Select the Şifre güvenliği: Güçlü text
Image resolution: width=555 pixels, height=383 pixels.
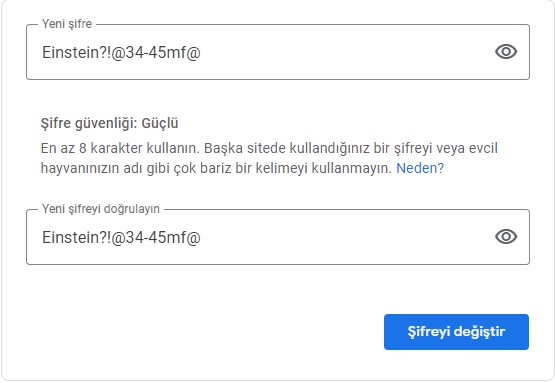click(x=109, y=124)
